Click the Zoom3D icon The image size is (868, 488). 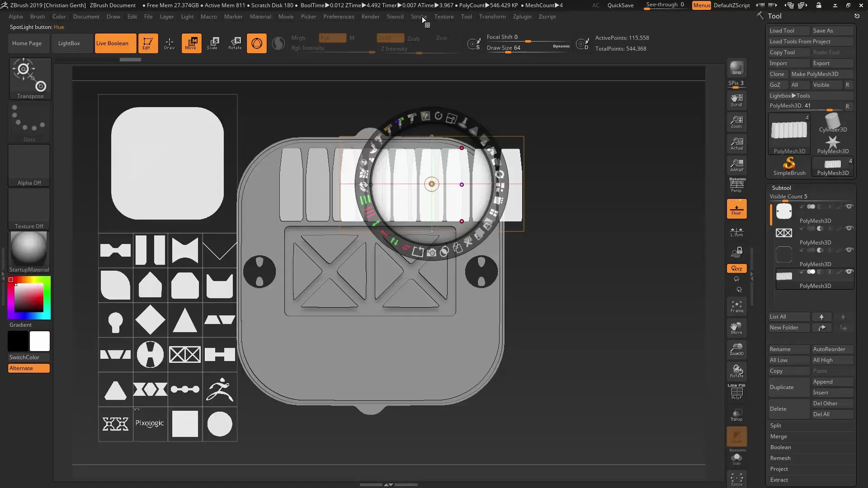pyautogui.click(x=736, y=349)
